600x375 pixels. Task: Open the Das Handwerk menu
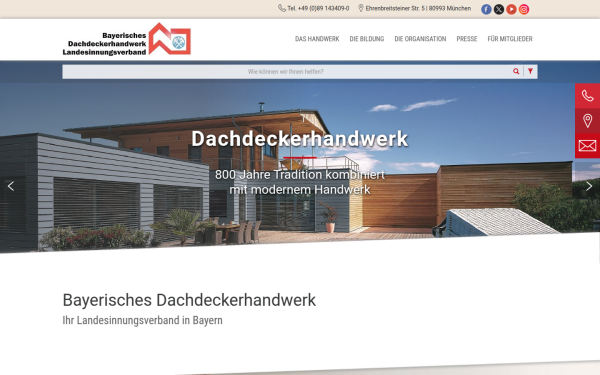(x=317, y=39)
